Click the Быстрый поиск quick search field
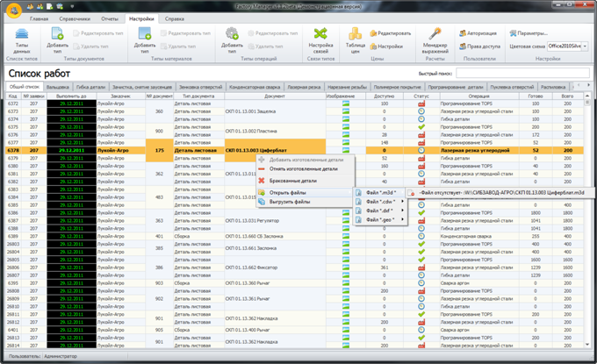Viewport: 597px width, 364px height. pyautogui.click(x=522, y=73)
